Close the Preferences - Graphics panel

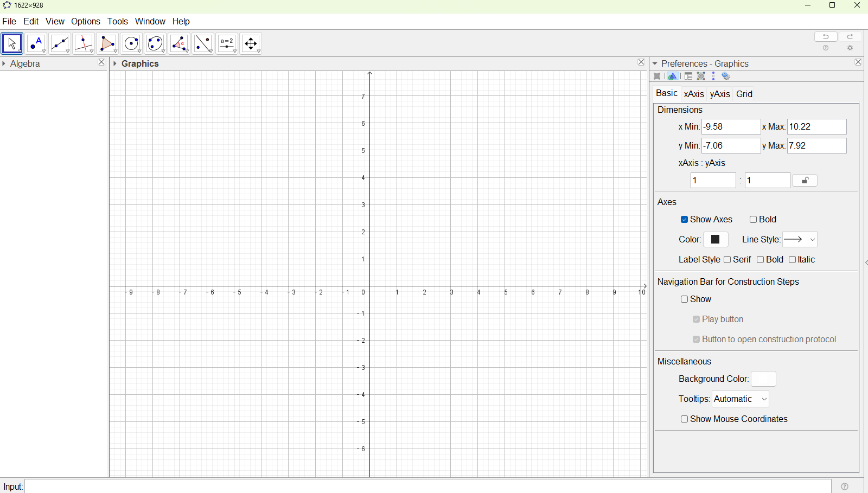point(858,62)
